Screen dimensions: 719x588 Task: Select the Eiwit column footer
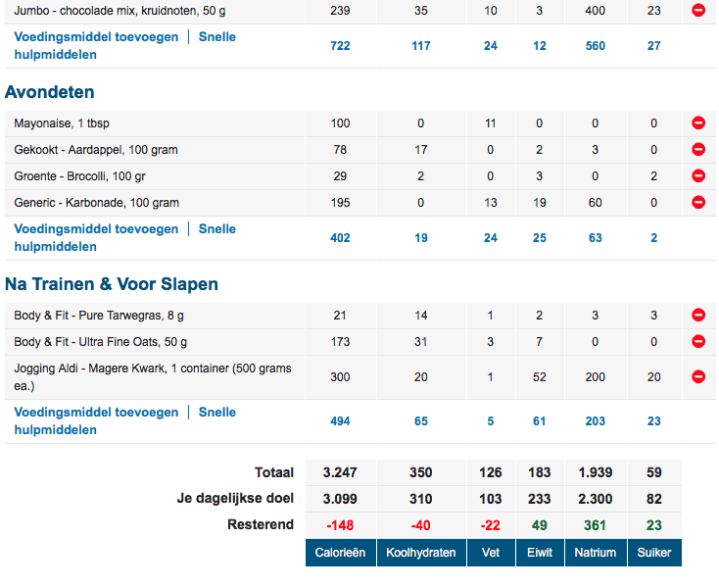pyautogui.click(x=540, y=553)
